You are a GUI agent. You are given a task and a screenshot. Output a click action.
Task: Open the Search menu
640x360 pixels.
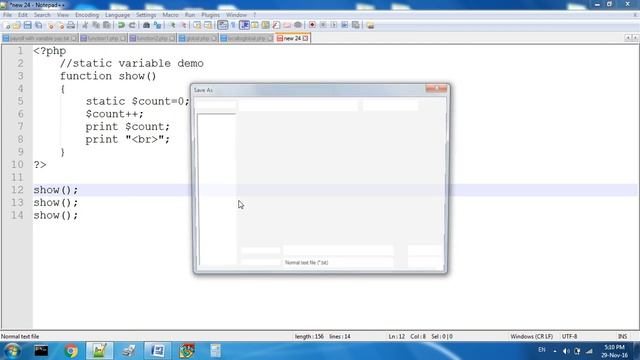42,15
